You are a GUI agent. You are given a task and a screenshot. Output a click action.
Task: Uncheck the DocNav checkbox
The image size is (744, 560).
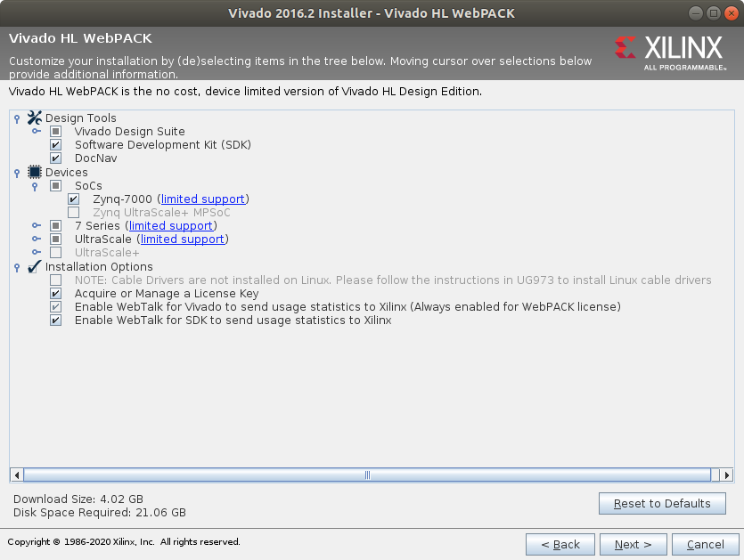point(55,158)
